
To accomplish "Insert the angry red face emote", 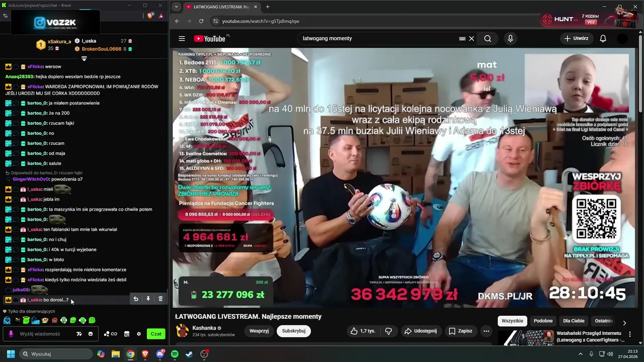I will tap(54, 320).
